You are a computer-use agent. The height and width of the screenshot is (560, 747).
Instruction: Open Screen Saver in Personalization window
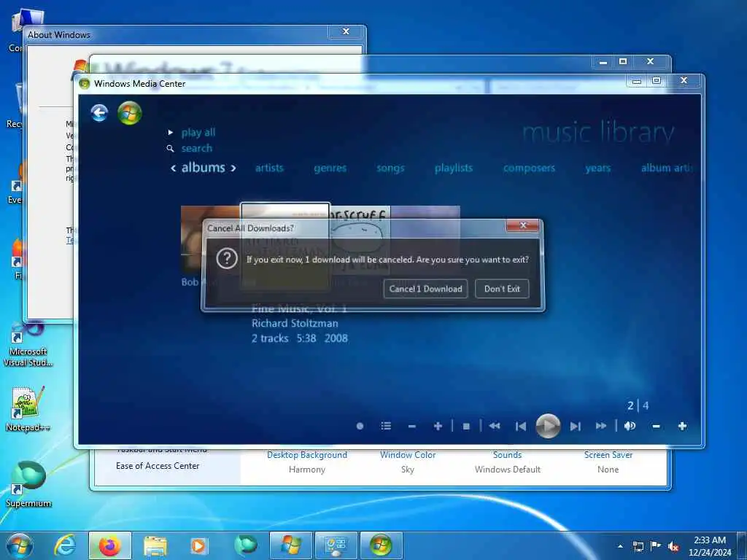pos(608,455)
